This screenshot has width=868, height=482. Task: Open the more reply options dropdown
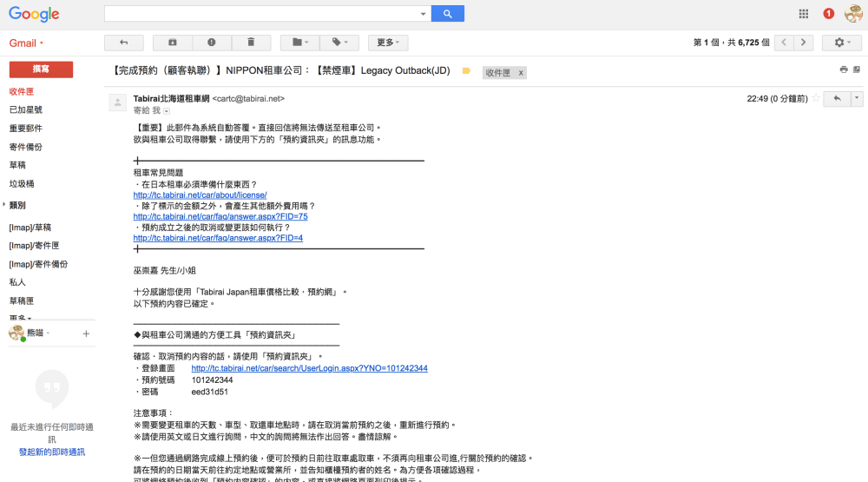tap(857, 99)
